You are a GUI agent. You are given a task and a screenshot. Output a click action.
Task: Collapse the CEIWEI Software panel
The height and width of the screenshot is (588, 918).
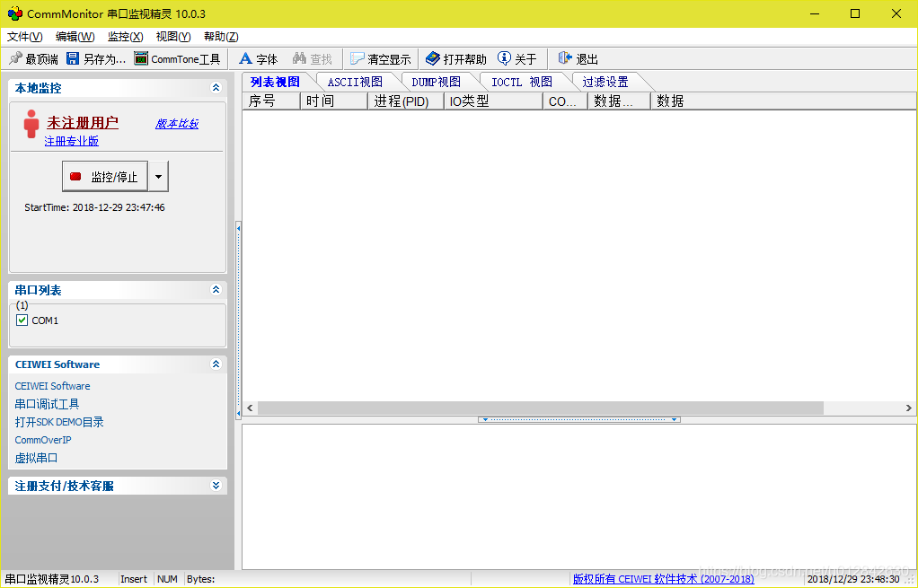point(216,364)
